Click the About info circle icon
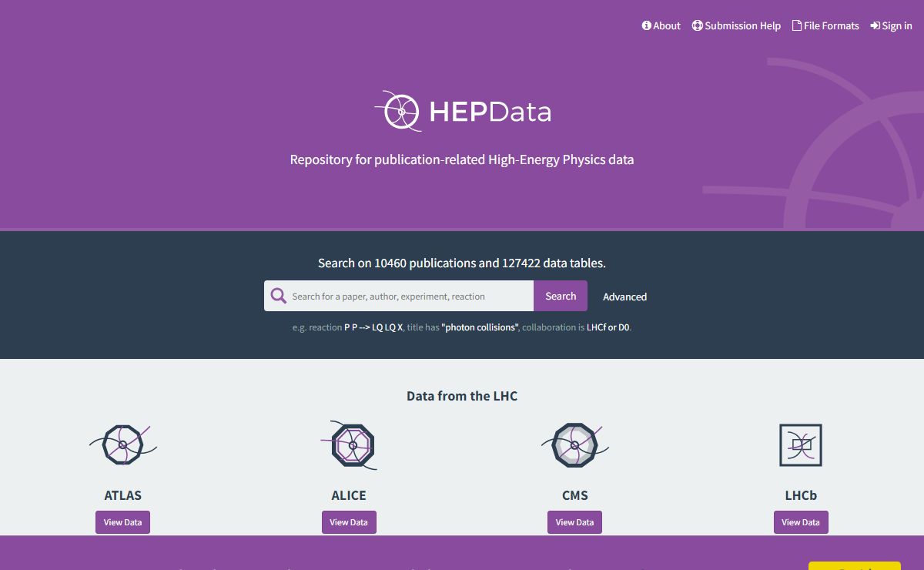Image resolution: width=924 pixels, height=570 pixels. click(x=647, y=25)
